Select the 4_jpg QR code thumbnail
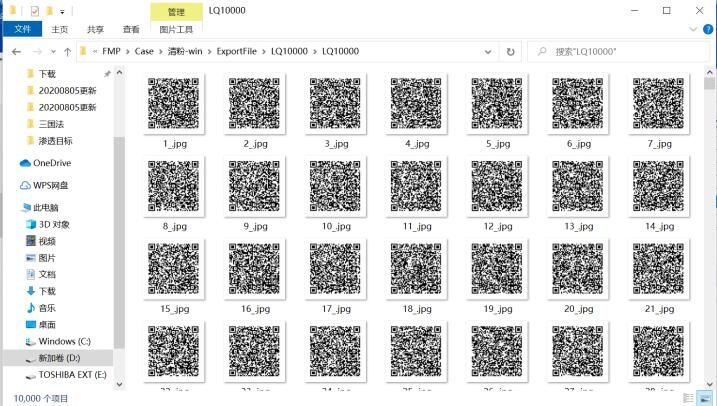Image resolution: width=717 pixels, height=406 pixels. click(x=416, y=103)
